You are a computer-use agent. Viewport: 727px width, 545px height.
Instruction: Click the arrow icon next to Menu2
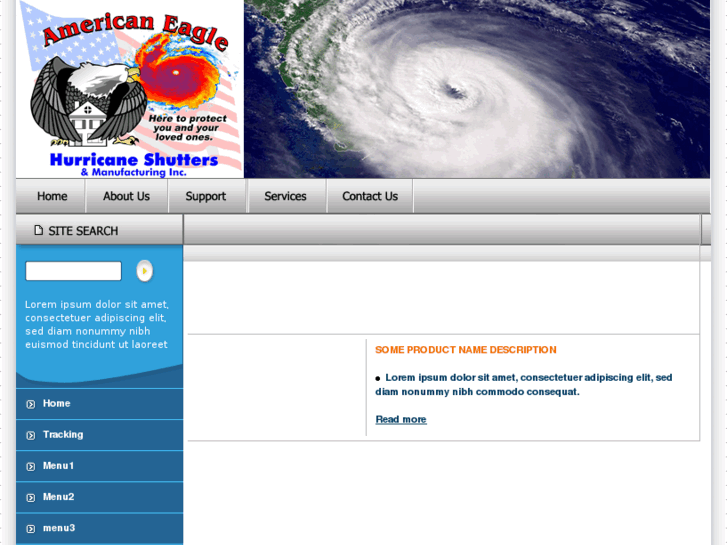coord(31,498)
